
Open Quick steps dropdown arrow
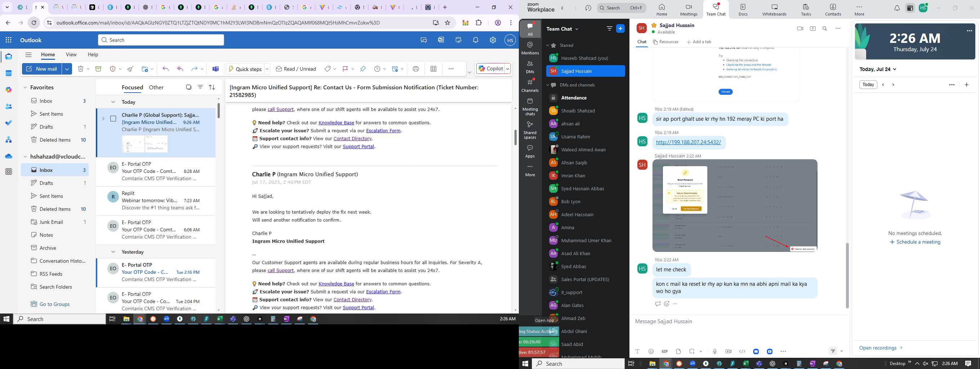click(x=267, y=69)
